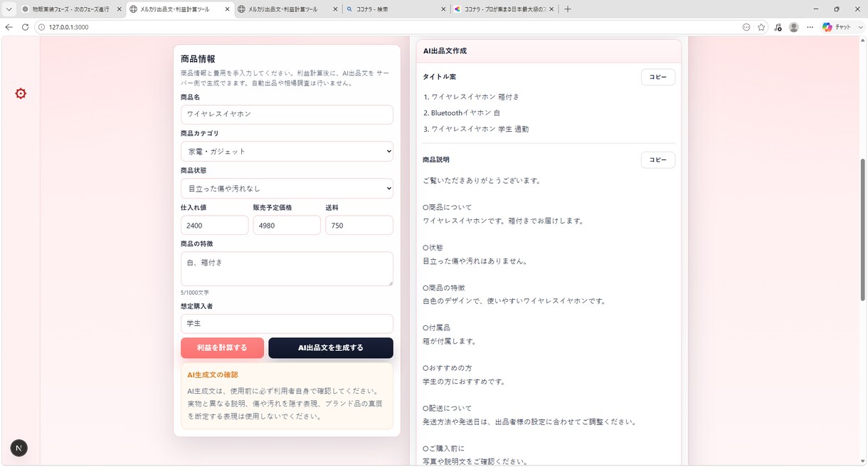Click the 商品の特徴 textarea
Image resolution: width=868 pixels, height=467 pixels.
(x=287, y=269)
